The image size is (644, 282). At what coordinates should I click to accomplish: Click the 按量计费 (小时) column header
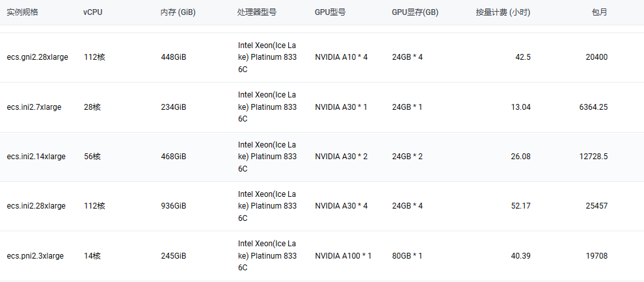(x=503, y=12)
